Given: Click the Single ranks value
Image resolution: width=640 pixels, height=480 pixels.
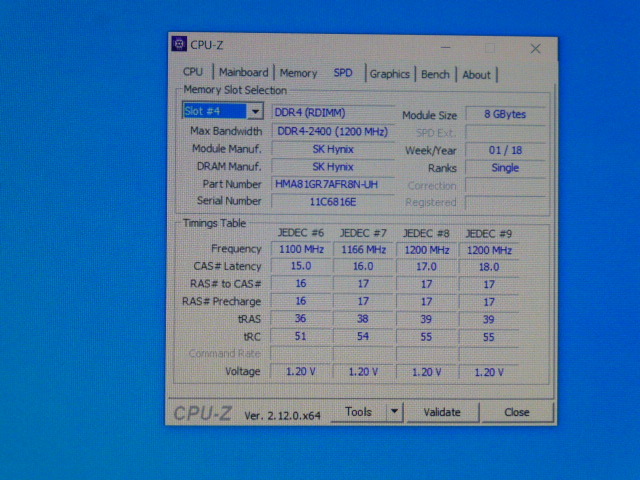Looking at the screenshot, I should [505, 168].
